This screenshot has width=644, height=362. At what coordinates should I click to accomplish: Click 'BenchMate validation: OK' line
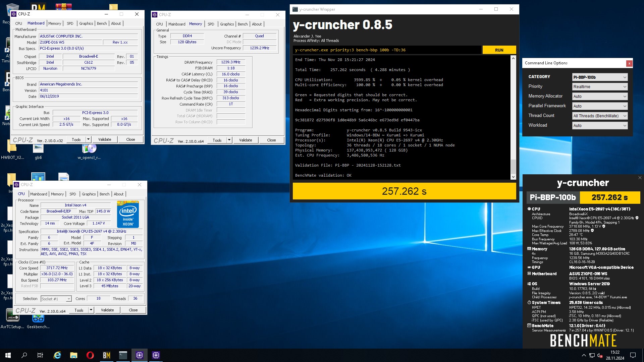point(323,175)
